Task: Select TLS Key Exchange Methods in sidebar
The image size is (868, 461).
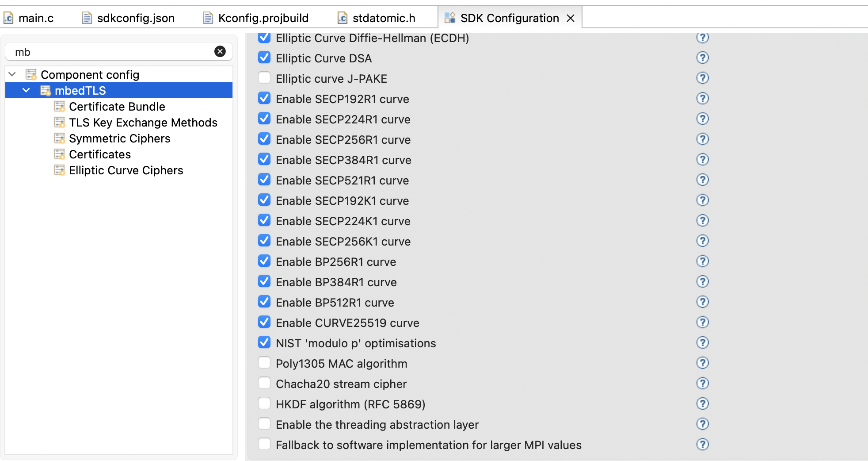Action: (x=143, y=122)
